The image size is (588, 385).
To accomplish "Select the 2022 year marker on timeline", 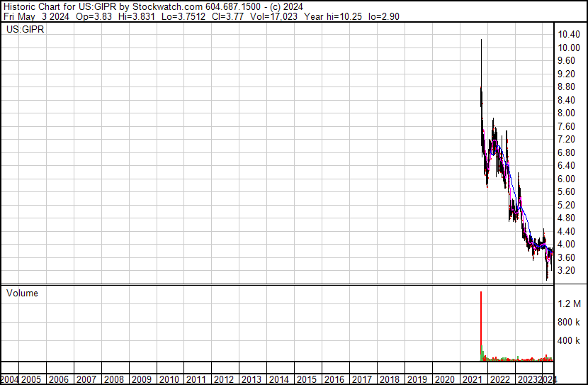I will point(499,379).
